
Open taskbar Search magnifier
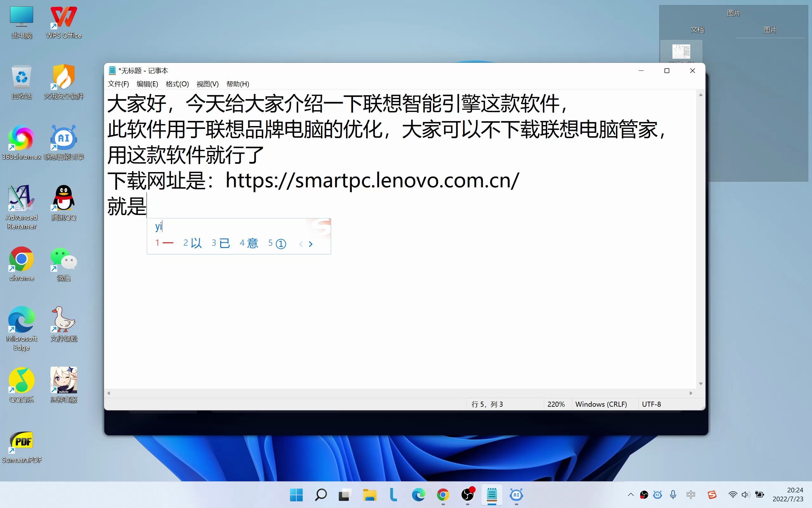[x=321, y=495]
